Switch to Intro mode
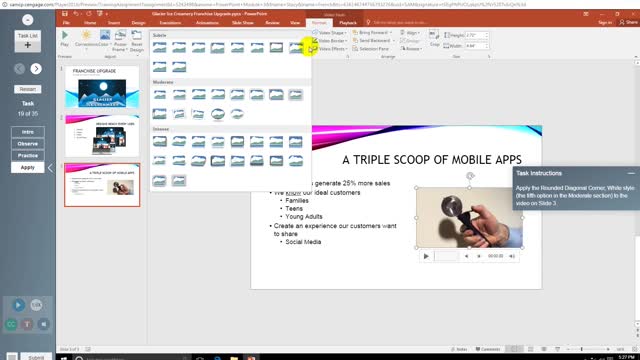Screen dimensions: 640x360 pos(28,132)
